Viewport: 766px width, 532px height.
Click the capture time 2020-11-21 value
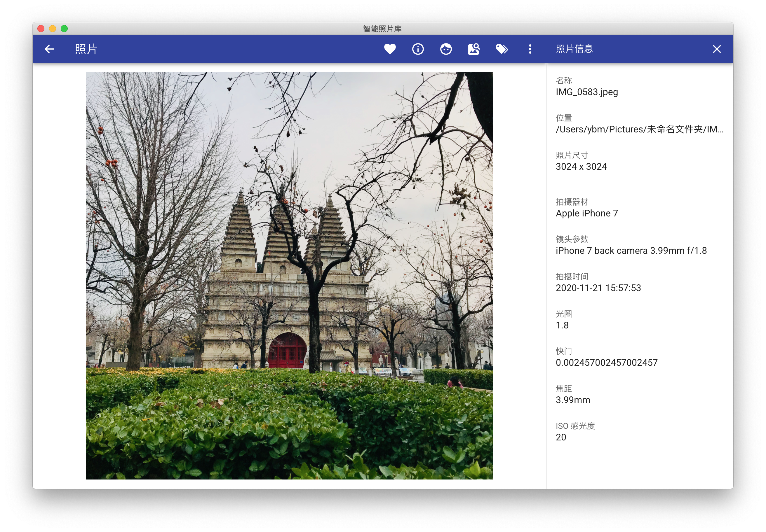(598, 288)
